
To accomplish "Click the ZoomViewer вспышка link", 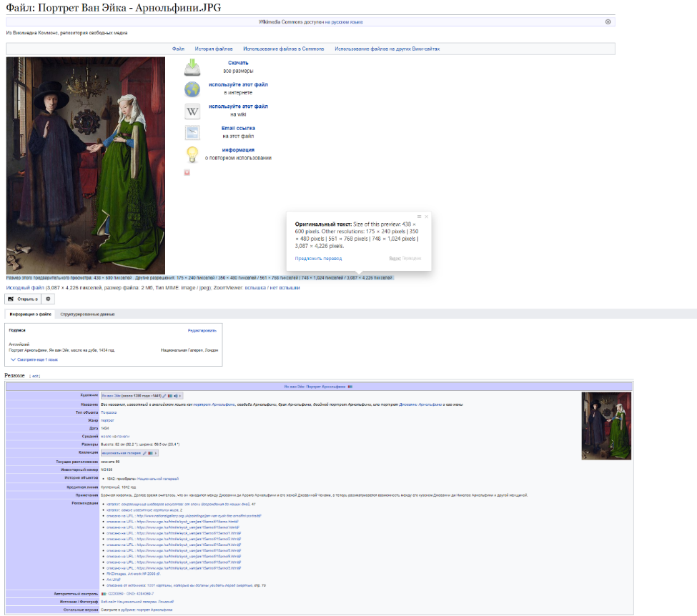I will tap(255, 287).
